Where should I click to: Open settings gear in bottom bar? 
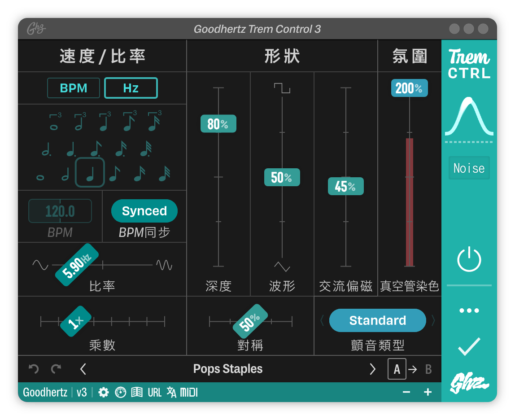click(x=104, y=392)
